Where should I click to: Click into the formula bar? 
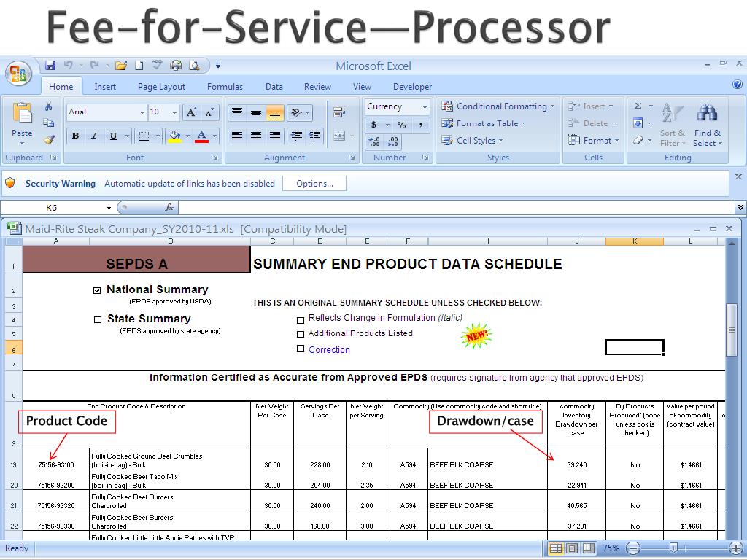coord(457,208)
